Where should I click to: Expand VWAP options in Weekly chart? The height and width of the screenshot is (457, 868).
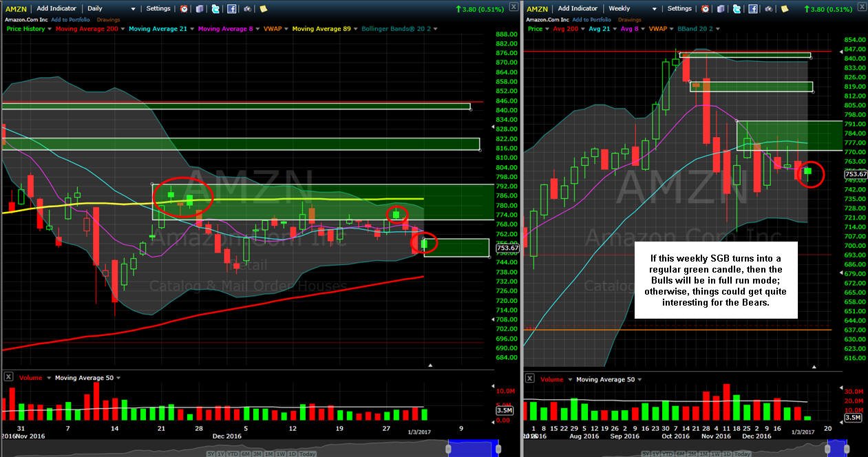pos(671,29)
